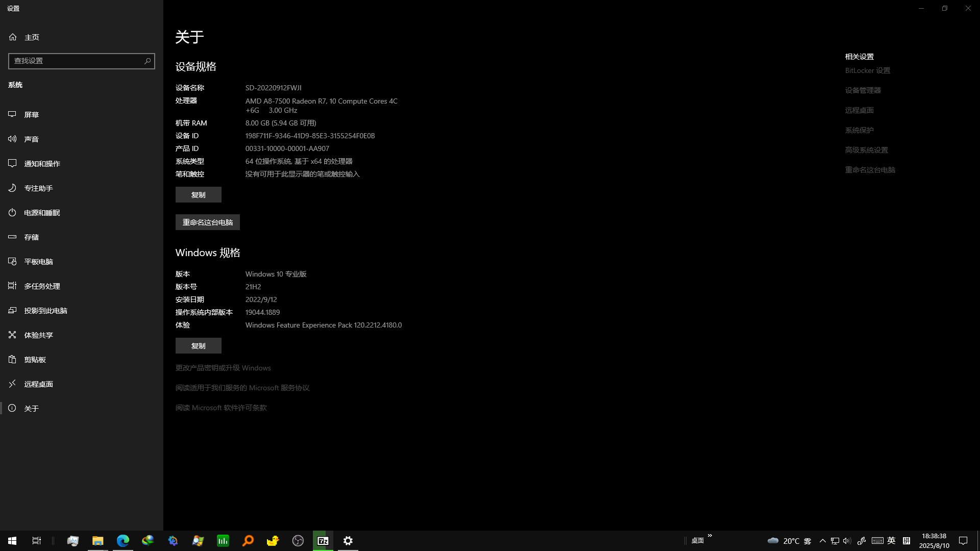
Task: Open the clock showing 18:38:38
Action: 934,541
